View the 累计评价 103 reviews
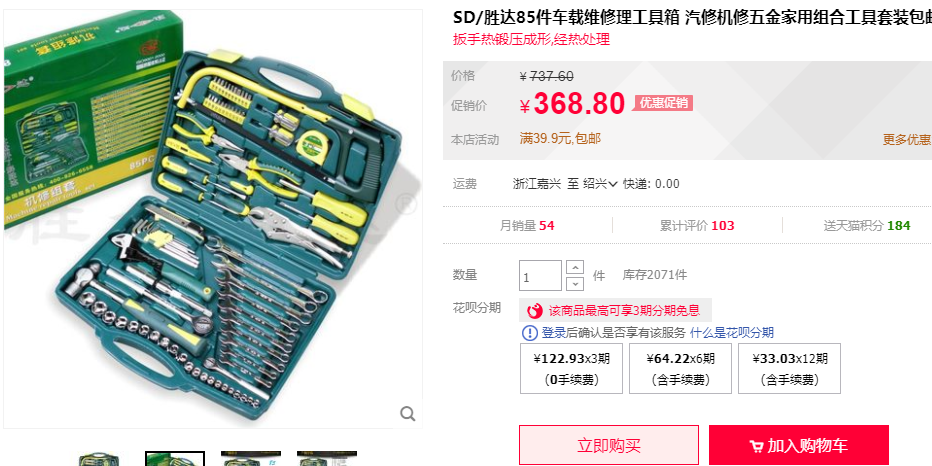This screenshot has width=932, height=466. tap(697, 226)
